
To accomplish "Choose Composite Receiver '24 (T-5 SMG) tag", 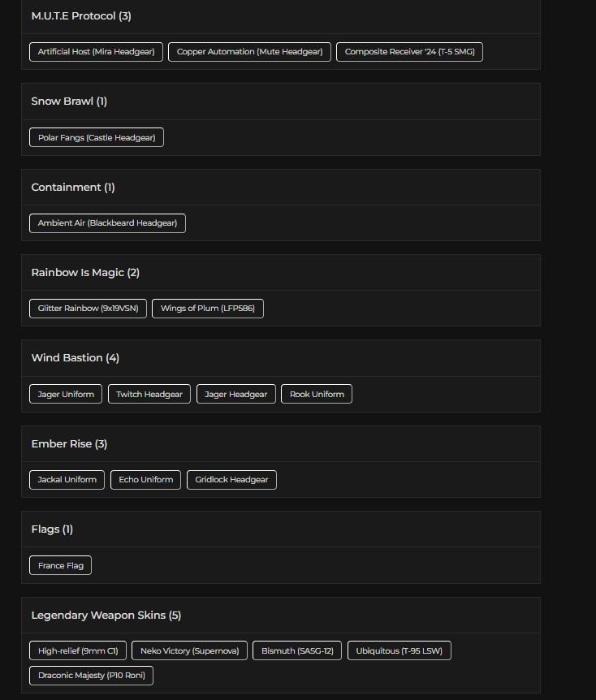I will click(x=409, y=52).
